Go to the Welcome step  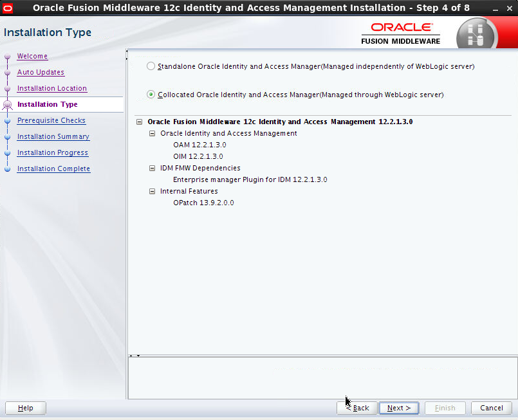tap(32, 56)
